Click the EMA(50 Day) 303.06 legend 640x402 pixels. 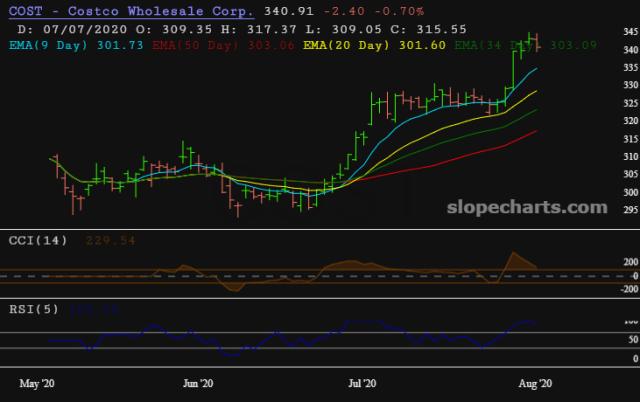[x=223, y=45]
